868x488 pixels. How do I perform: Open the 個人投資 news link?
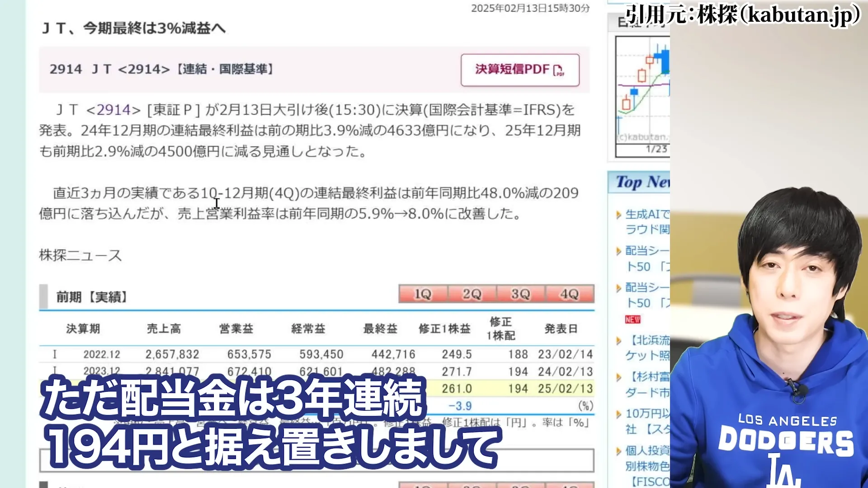647,458
